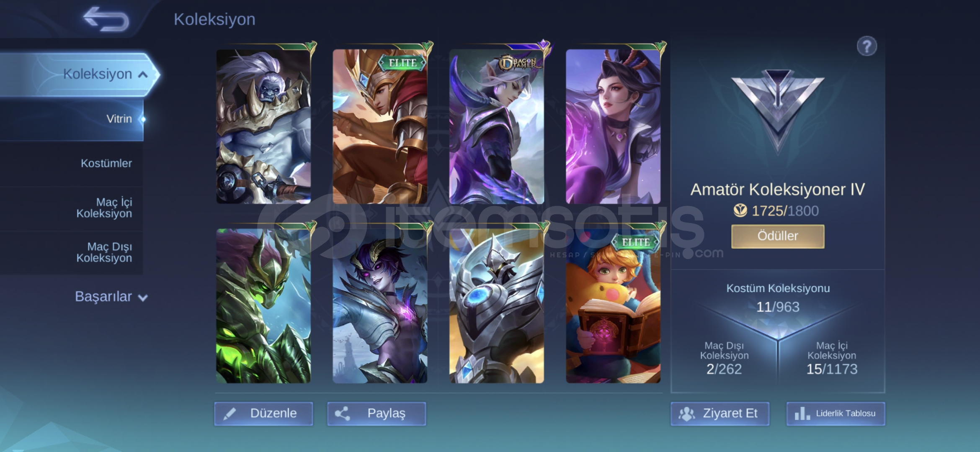Click the Liderlik Tablosu button label
The image size is (980, 452).
846,413
